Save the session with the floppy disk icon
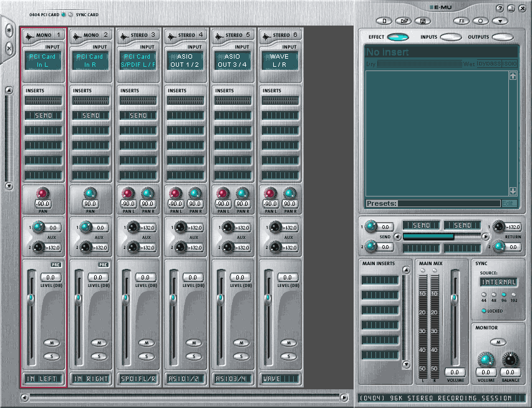532x408 pixels. point(423,21)
